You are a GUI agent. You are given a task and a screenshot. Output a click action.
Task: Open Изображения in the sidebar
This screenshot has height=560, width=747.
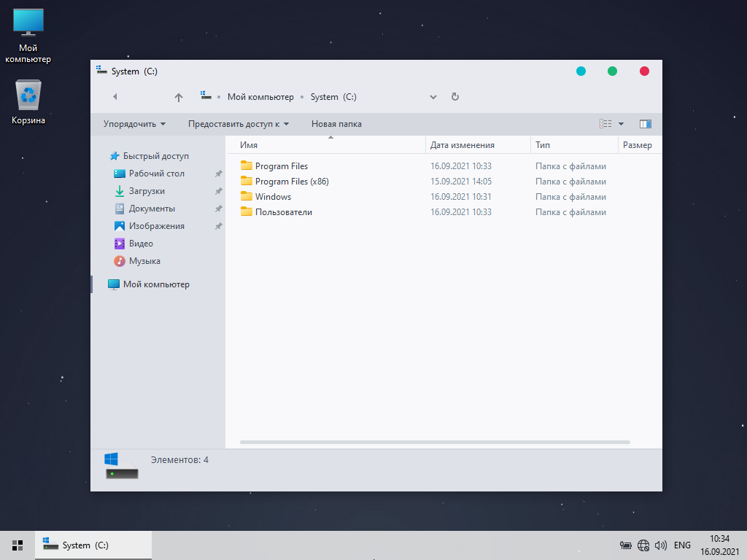coord(156,226)
